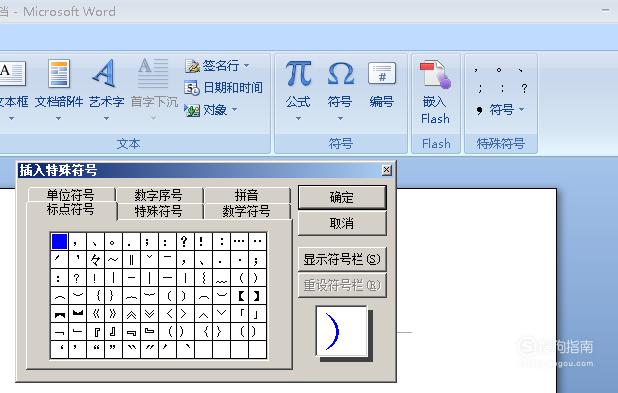This screenshot has width=618, height=393.
Task: Click the Equation π (公式) icon
Action: 298,74
